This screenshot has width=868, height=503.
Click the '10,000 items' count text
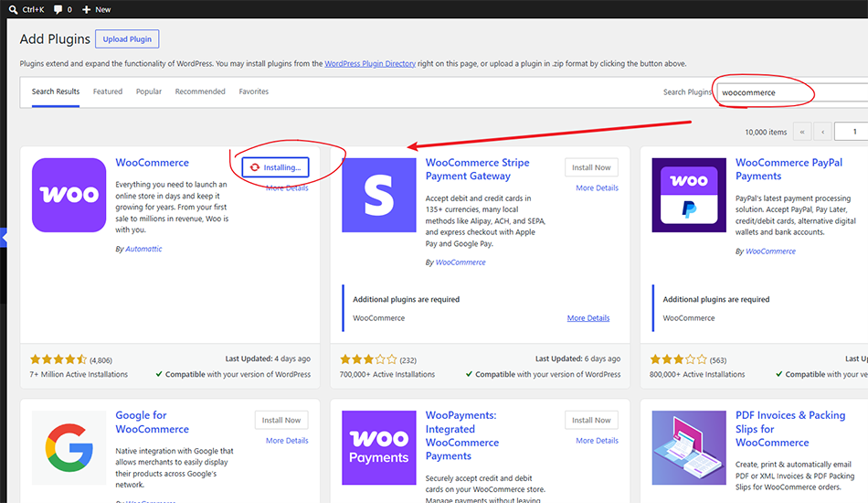pyautogui.click(x=766, y=133)
